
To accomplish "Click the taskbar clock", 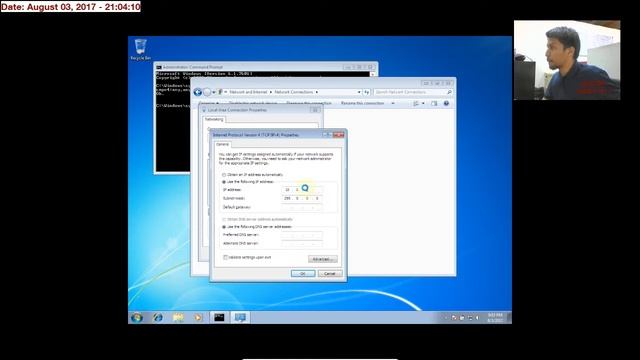I will 495,318.
